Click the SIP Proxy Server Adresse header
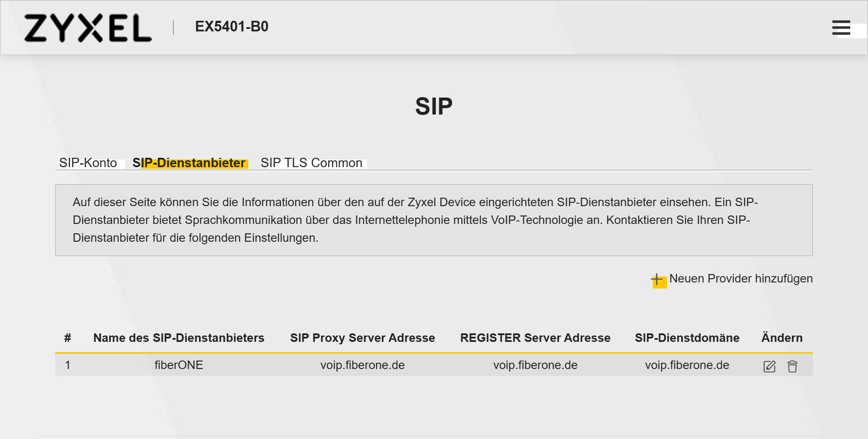The image size is (868, 439). click(362, 338)
